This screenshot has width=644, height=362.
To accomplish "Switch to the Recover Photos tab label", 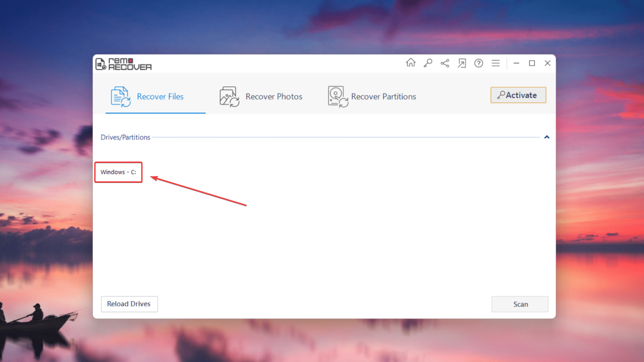I will pos(274,97).
